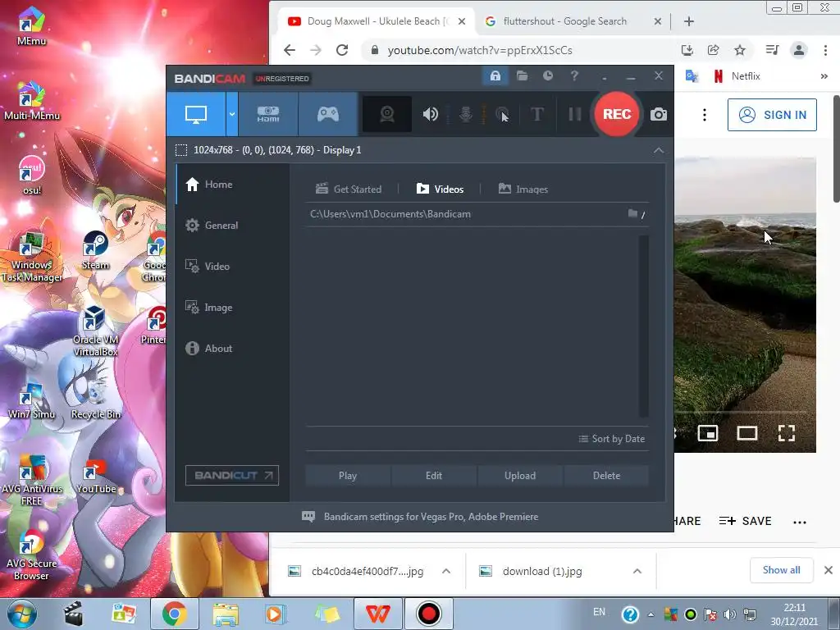Click the dashed rectangle area selection icon

[x=181, y=150]
